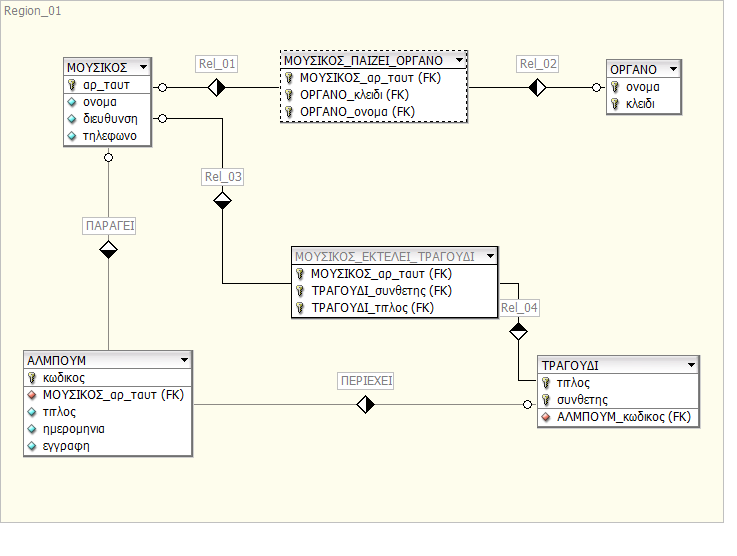Collapse the ΑΛΜΠΟΥΜ table via dropdown arrow
This screenshot has width=737, height=556.
pos(185,360)
